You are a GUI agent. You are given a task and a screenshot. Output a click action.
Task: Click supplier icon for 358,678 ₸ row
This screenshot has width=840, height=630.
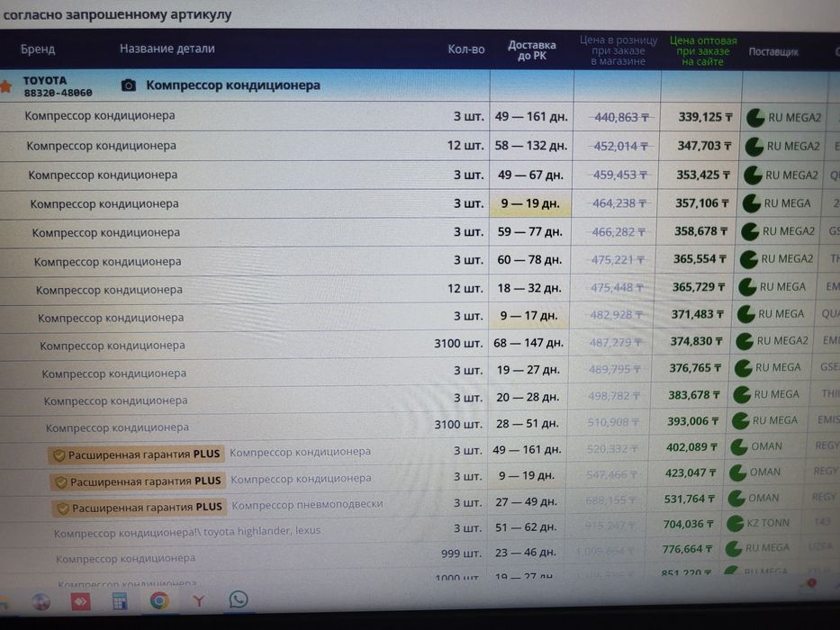749,231
